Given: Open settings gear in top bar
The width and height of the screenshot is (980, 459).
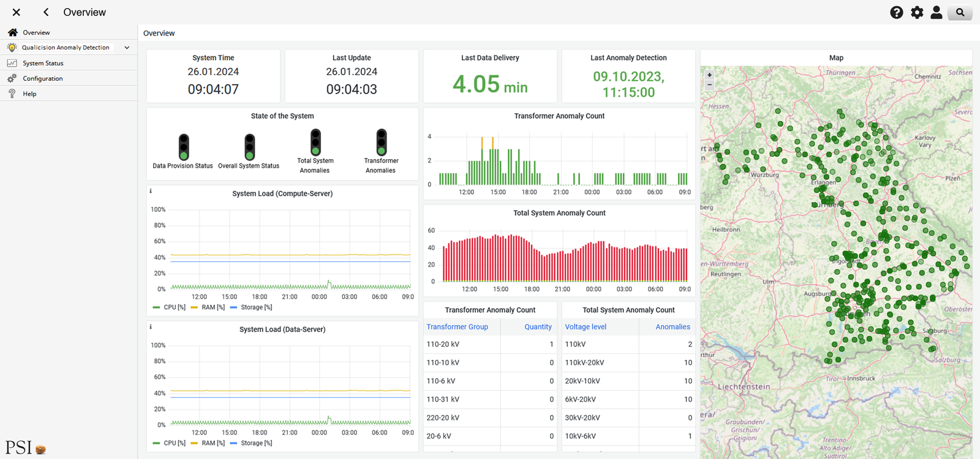Looking at the screenshot, I should tap(917, 12).
